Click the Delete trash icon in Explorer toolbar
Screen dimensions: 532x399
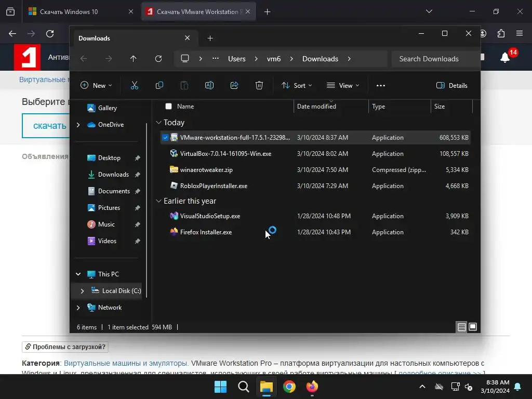click(x=259, y=86)
